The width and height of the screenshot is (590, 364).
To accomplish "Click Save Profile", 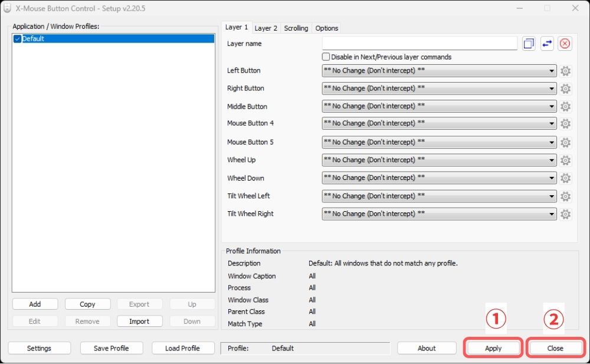I will click(x=112, y=348).
